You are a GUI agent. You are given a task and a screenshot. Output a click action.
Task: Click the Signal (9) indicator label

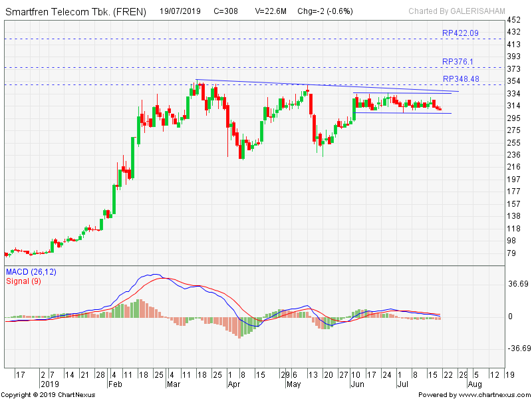pos(23,281)
